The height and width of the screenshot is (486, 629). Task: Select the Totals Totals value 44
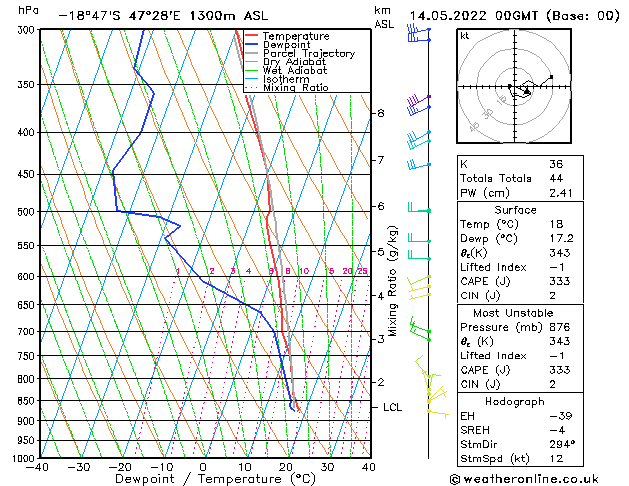pos(556,178)
